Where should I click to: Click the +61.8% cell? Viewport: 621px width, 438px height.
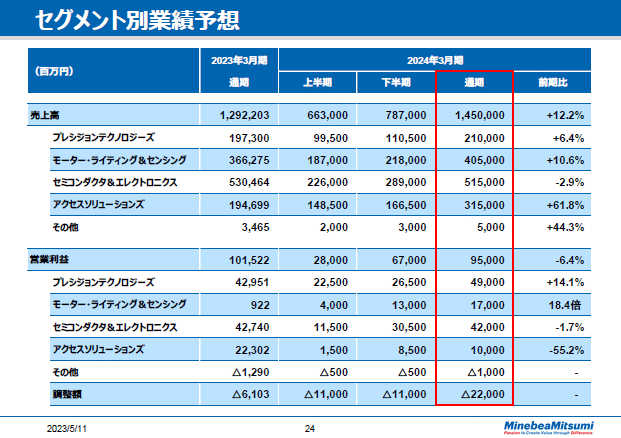[565, 205]
